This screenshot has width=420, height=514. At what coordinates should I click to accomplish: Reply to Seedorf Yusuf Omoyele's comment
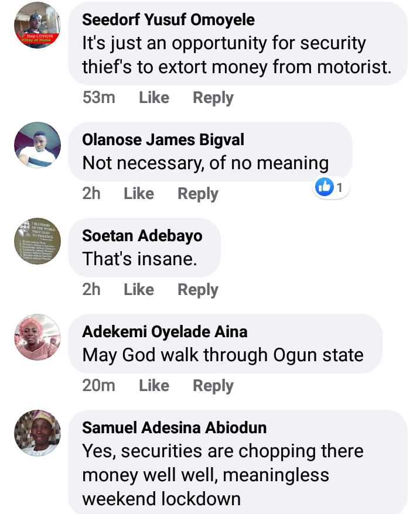click(x=213, y=98)
